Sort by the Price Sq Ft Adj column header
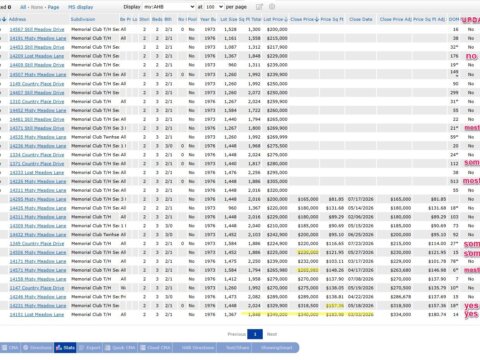The width and height of the screenshot is (480, 360). (430, 19)
